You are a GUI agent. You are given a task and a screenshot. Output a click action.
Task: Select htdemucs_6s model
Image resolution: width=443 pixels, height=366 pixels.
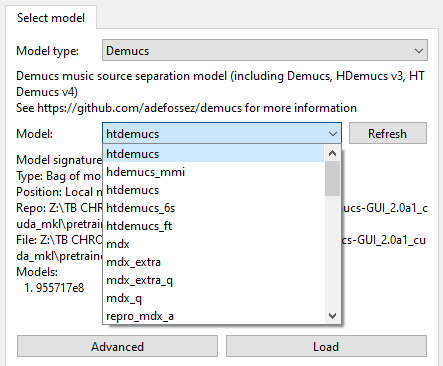(x=213, y=208)
